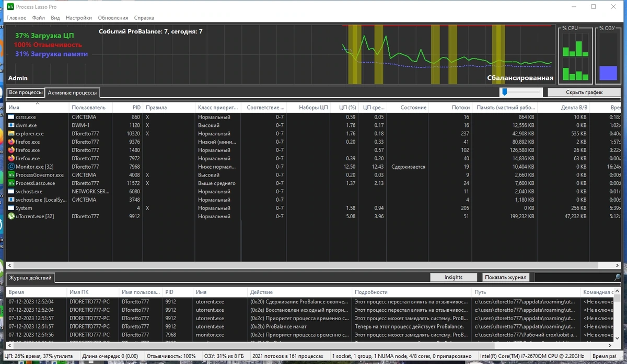Click the % ОЗУ memory graph panel
The height and width of the screenshot is (364, 627).
(608, 55)
